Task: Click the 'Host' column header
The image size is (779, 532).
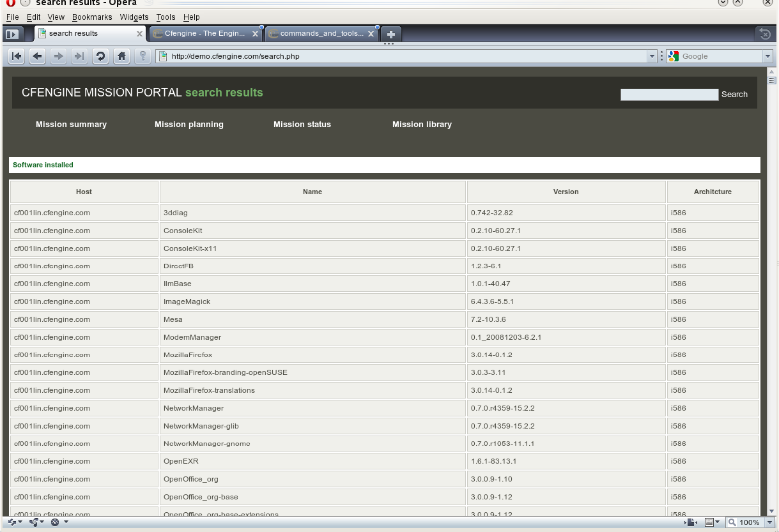Action: pos(84,192)
